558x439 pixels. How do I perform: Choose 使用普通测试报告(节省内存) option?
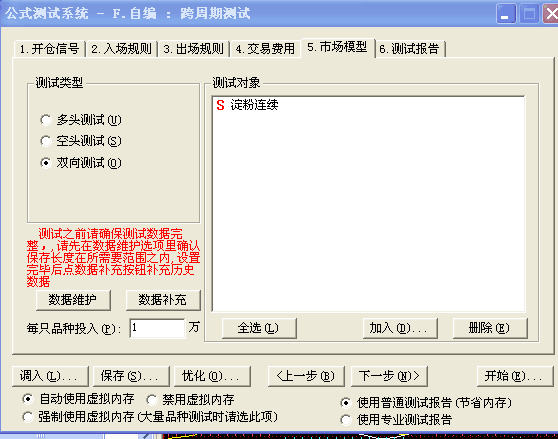click(x=426, y=403)
